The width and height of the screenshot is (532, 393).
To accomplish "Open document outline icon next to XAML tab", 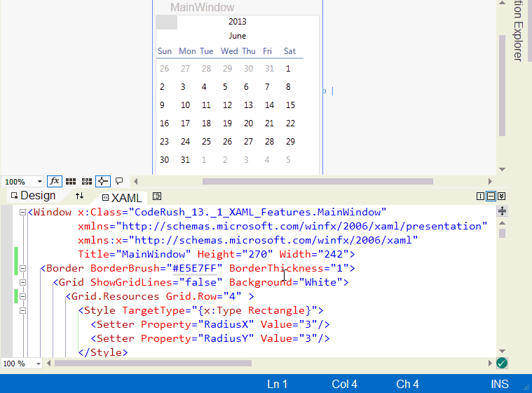I will [x=157, y=196].
